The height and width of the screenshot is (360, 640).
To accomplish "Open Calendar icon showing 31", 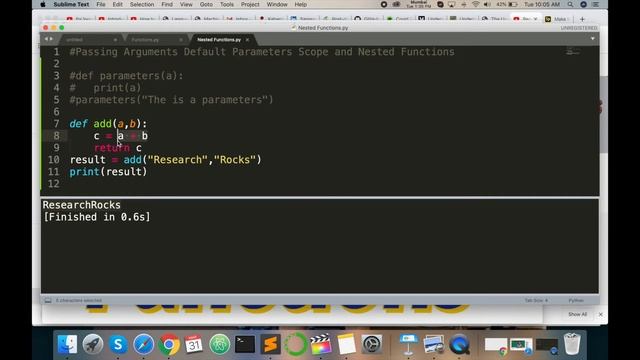I will pos(194,344).
